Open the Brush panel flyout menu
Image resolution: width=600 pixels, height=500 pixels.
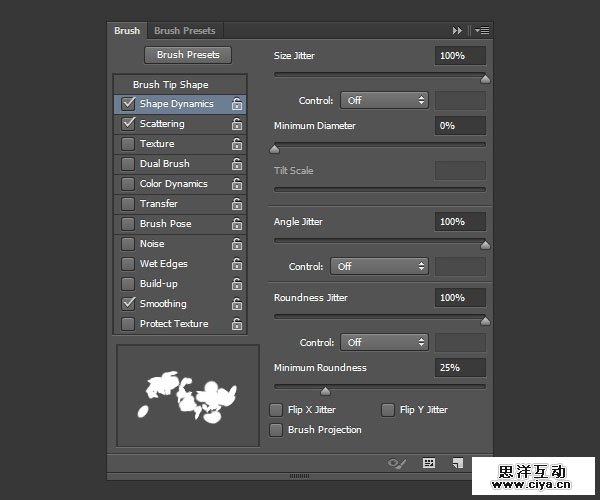click(x=482, y=30)
